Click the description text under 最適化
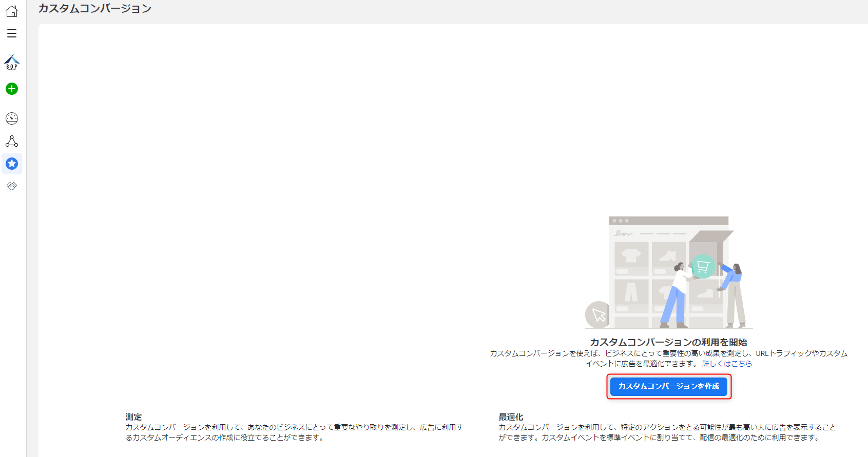Screen dimensions: 868x457 (x=667, y=432)
